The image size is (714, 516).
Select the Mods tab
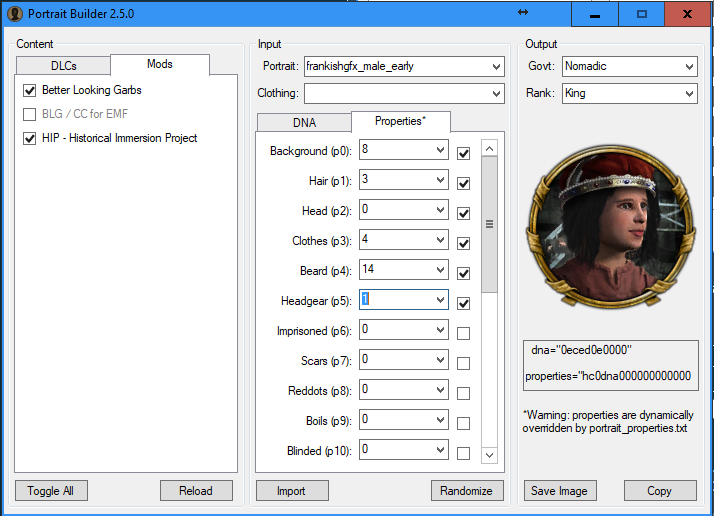point(160,64)
